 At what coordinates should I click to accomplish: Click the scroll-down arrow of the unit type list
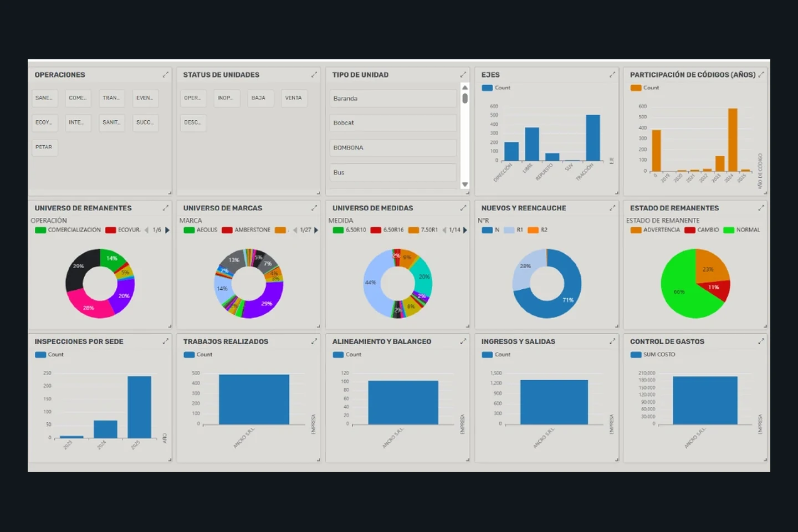pyautogui.click(x=465, y=185)
